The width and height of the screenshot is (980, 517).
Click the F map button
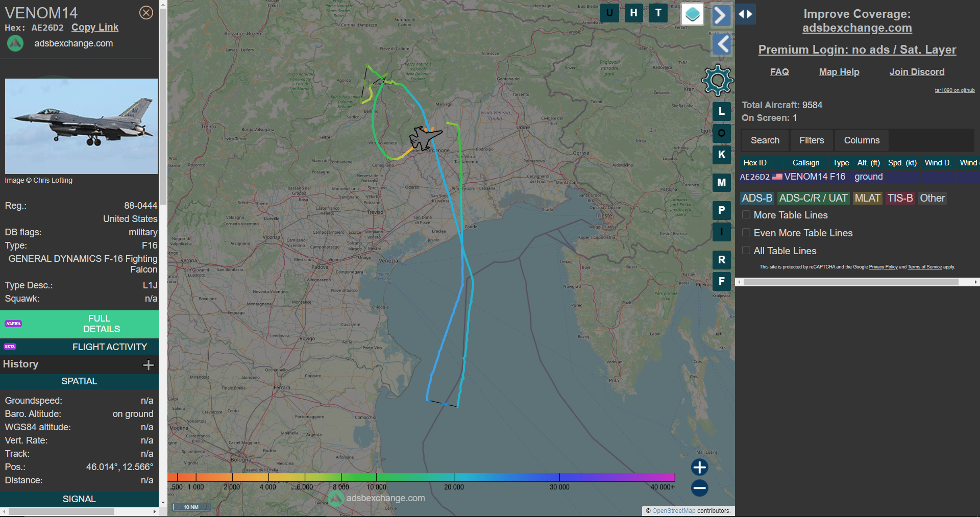721,281
